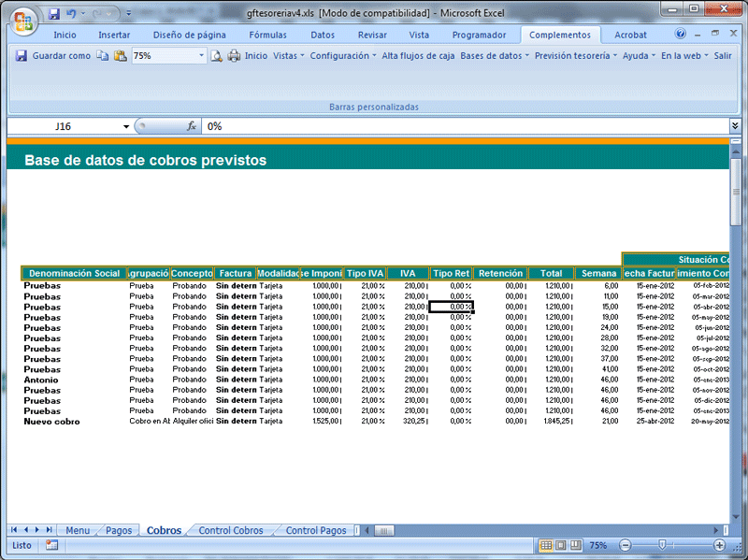Click next sheet navigation arrow
Screen dimensions: 748x560
point(36,529)
